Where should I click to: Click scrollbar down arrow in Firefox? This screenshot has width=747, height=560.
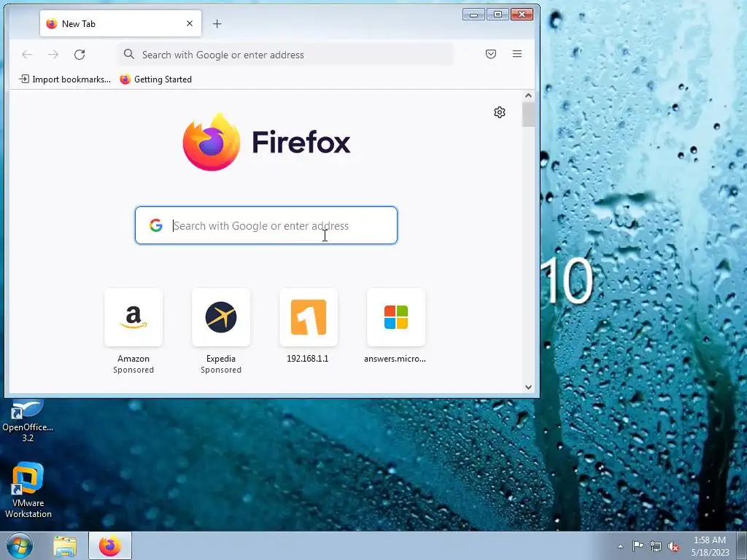[528, 387]
